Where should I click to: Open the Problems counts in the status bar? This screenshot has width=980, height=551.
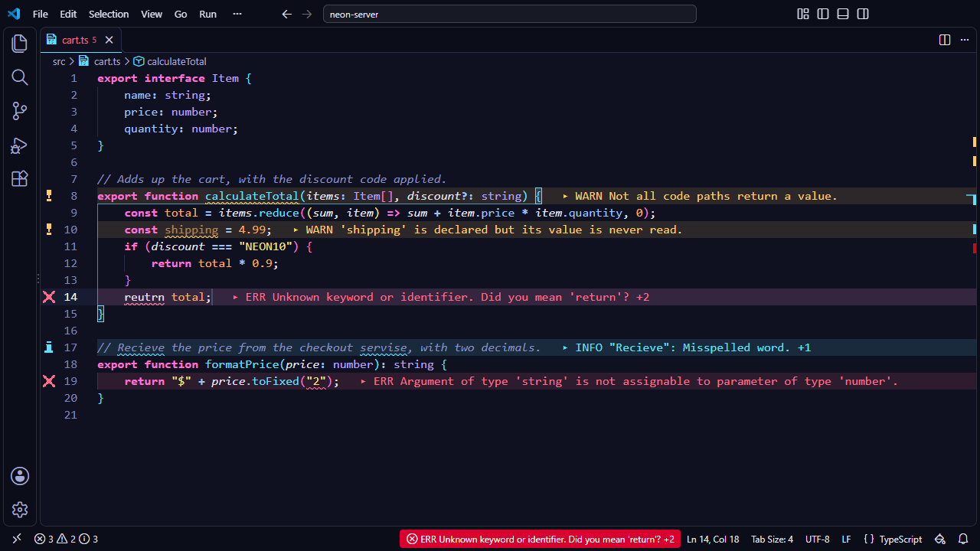click(x=66, y=539)
